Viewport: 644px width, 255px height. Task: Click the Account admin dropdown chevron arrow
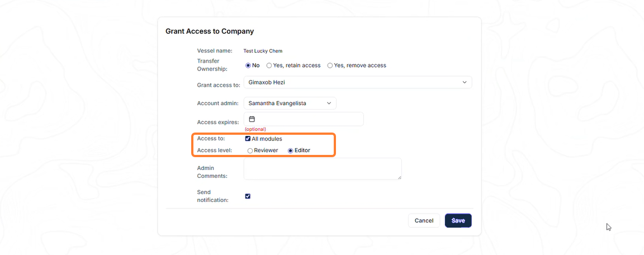329,103
